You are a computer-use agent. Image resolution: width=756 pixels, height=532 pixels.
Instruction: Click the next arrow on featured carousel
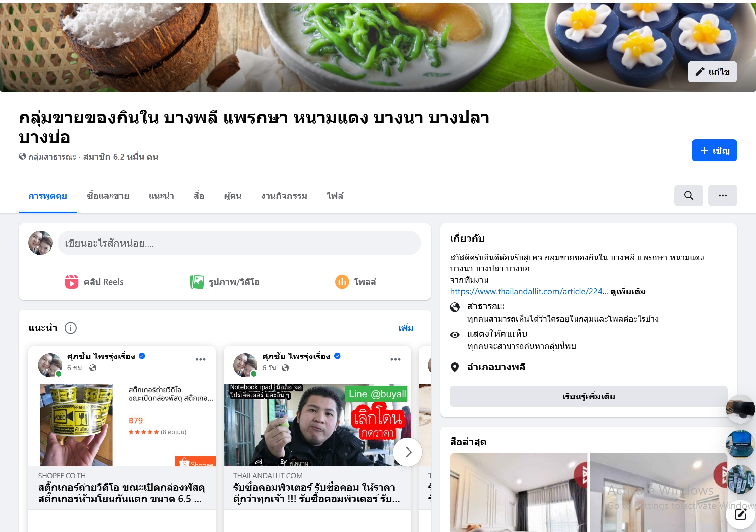(x=408, y=452)
